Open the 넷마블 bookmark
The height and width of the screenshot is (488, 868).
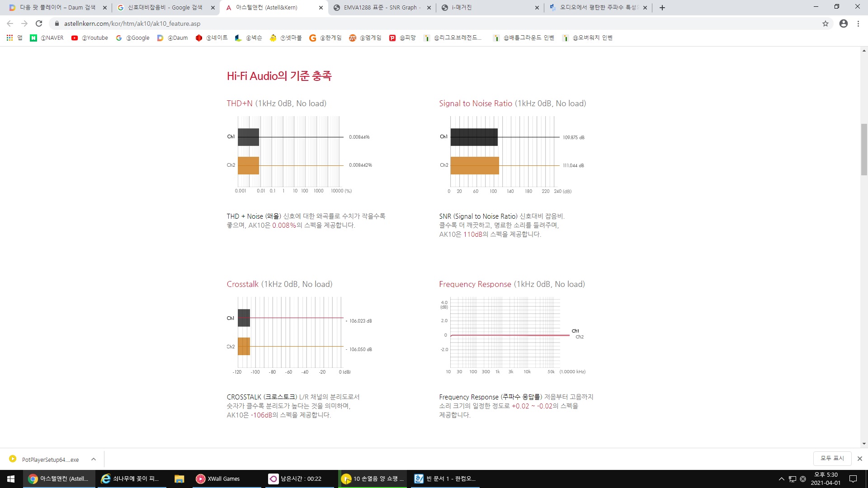point(285,38)
